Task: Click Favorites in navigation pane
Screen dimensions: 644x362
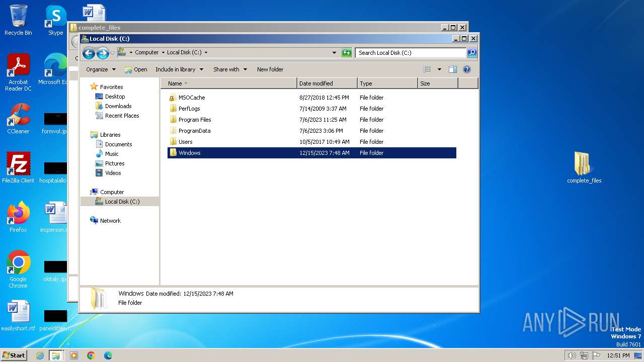Action: [x=111, y=87]
